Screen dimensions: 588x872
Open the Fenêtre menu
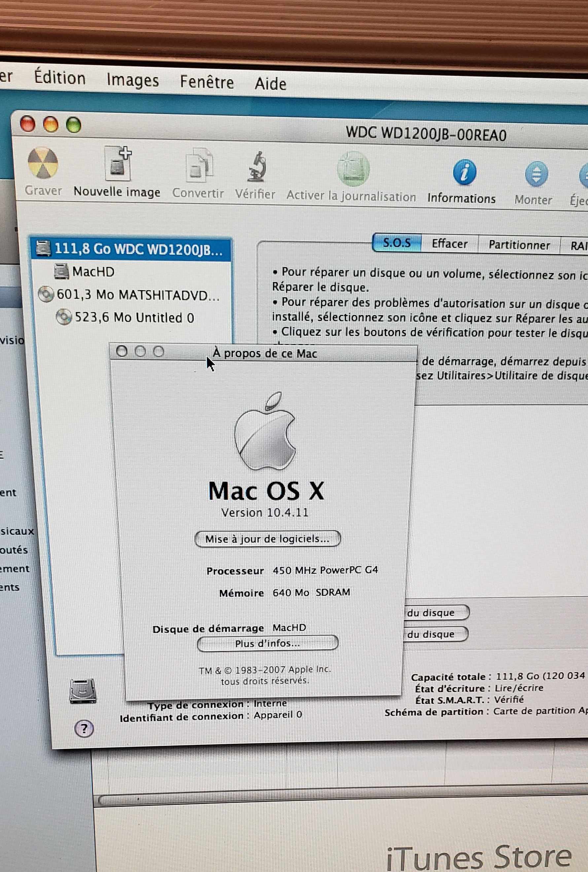click(x=207, y=82)
